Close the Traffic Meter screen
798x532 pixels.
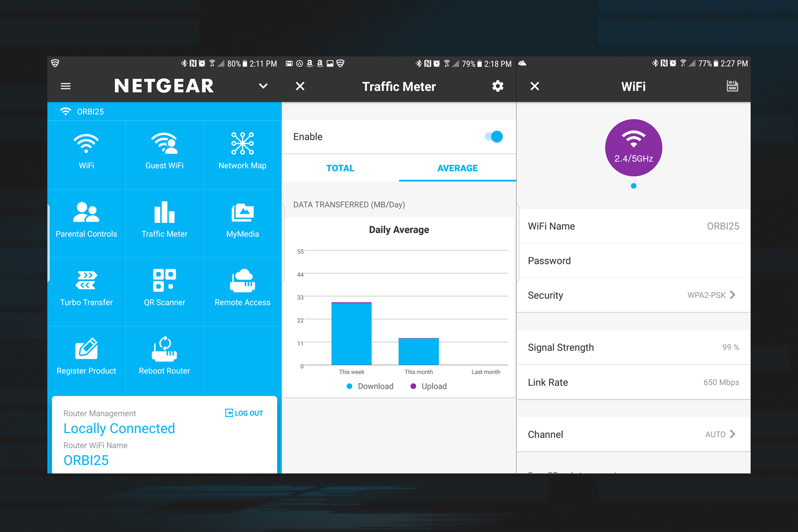tap(300, 86)
